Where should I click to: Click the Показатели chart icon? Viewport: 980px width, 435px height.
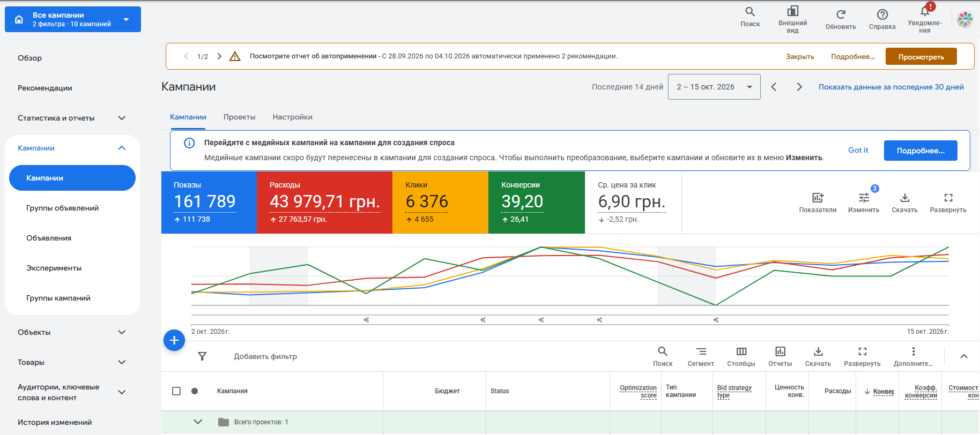818,198
